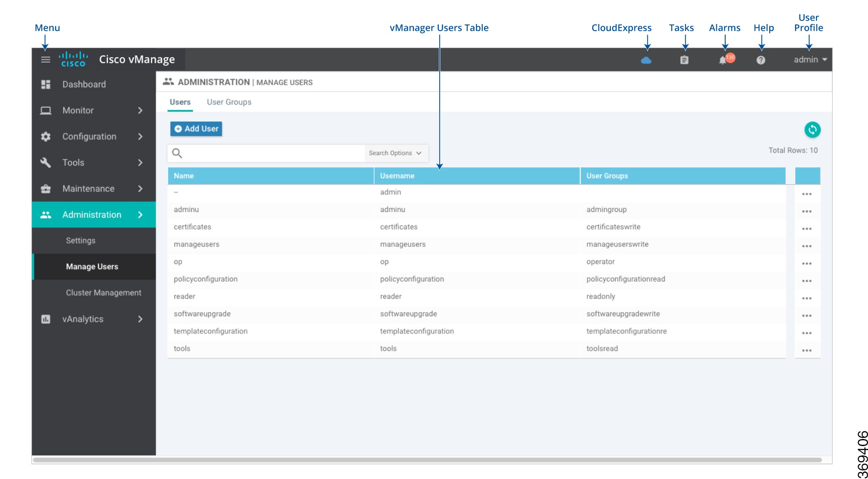
Task: Open the admin user profile dropdown
Action: [x=809, y=60]
